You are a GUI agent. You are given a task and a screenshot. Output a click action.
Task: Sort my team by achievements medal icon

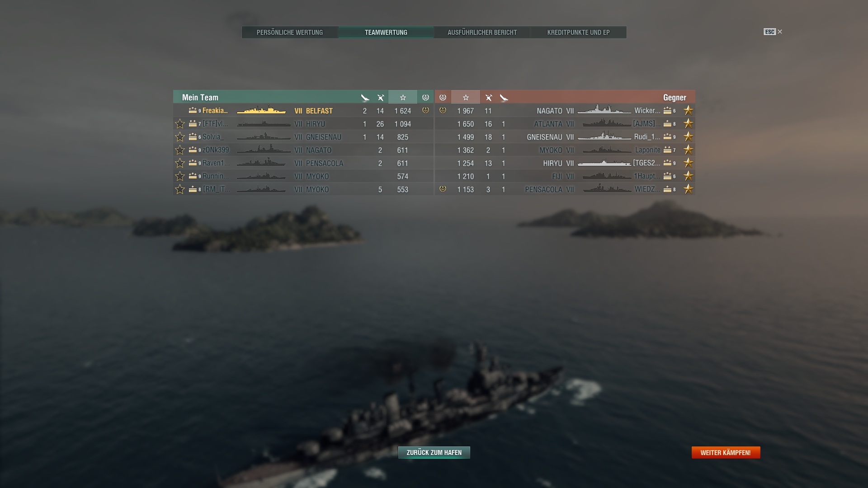pos(425,98)
